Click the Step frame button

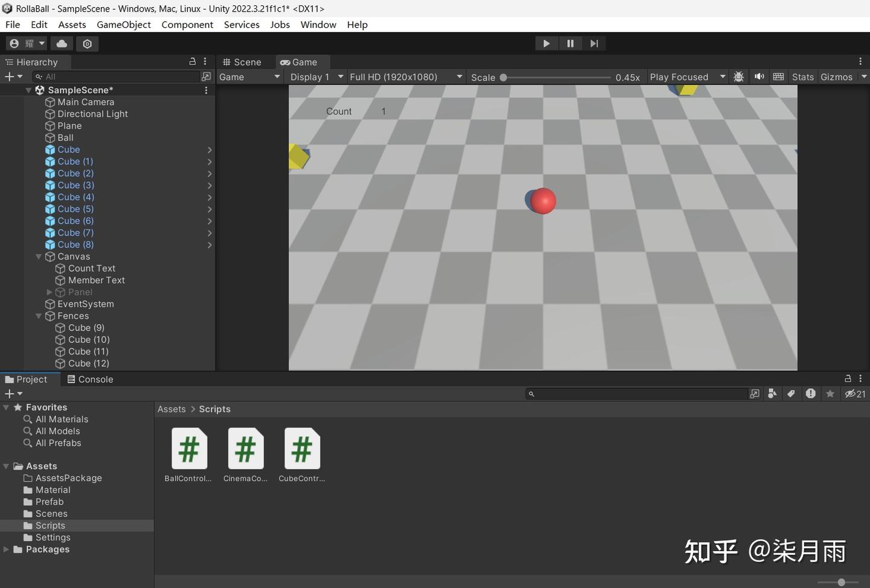click(594, 43)
